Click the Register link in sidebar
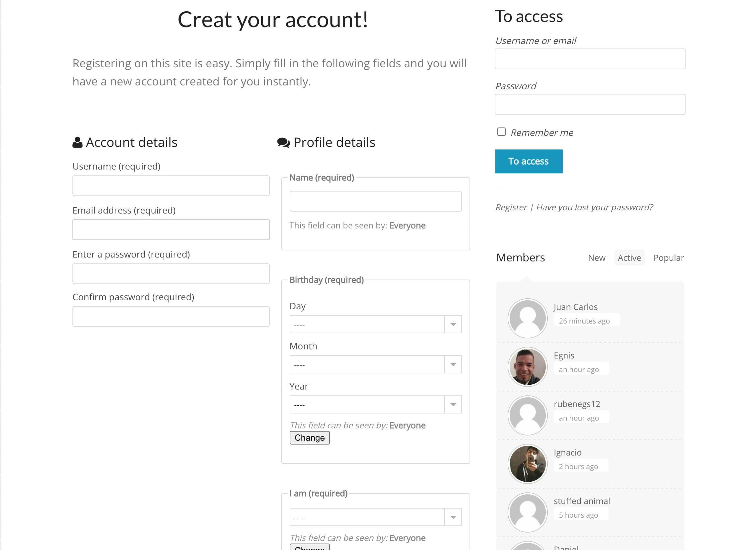This screenshot has height=550, width=756. point(511,207)
